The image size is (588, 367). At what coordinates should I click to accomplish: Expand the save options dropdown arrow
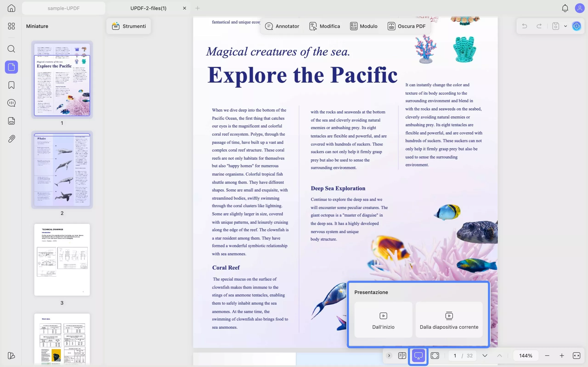(565, 26)
